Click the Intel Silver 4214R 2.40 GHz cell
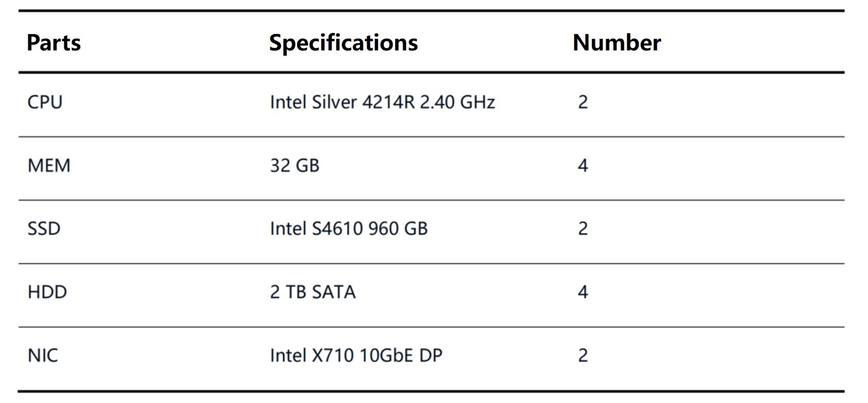 382,102
